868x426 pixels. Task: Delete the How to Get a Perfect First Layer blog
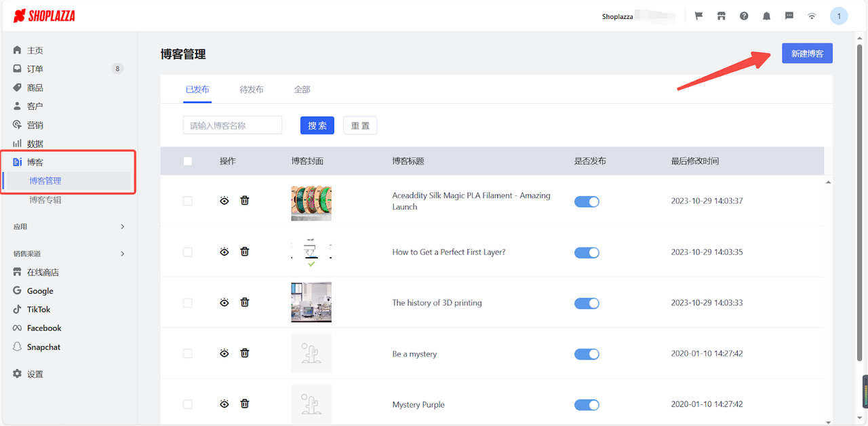click(x=245, y=252)
